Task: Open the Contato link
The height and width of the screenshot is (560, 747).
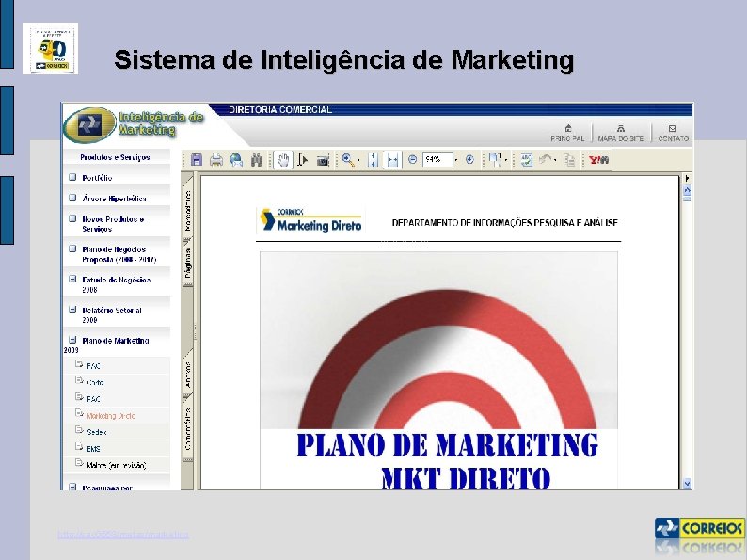Action: [x=674, y=138]
